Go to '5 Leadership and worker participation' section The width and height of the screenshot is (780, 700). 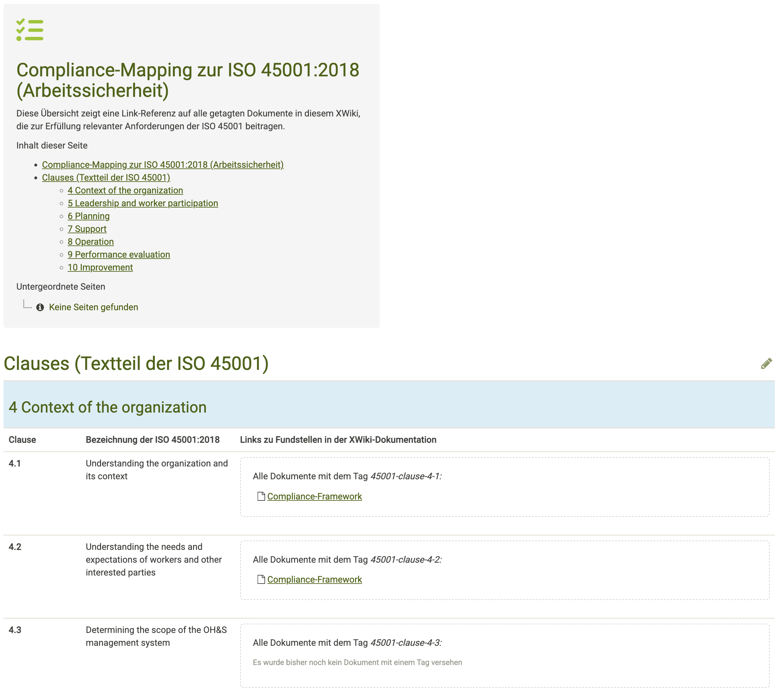143,203
